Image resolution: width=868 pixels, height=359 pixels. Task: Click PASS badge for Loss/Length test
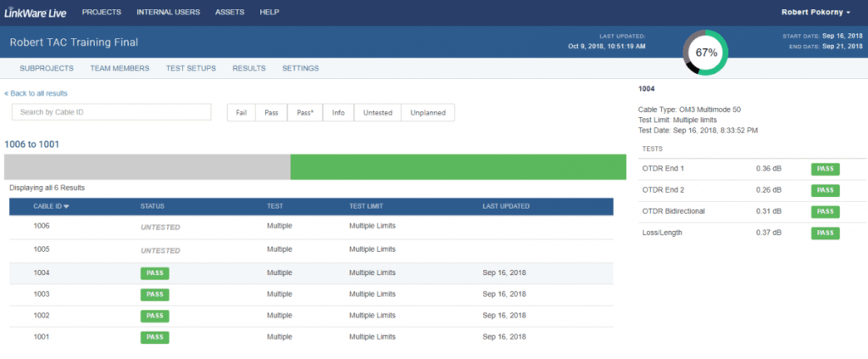pyautogui.click(x=826, y=233)
